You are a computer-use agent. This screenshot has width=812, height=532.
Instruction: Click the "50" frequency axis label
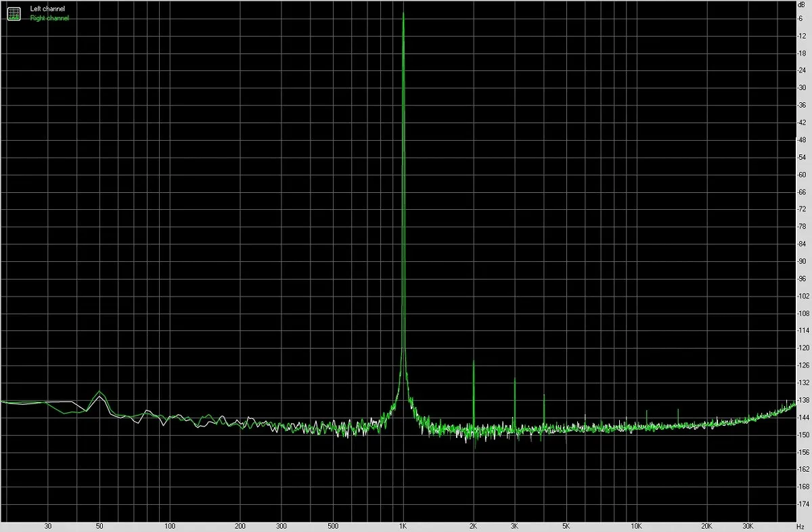click(x=99, y=525)
